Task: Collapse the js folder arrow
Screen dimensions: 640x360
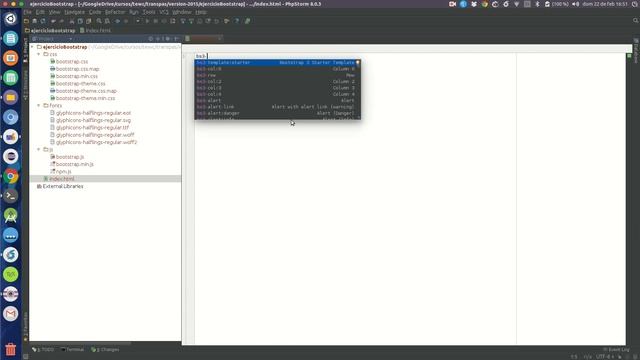Action: (39, 150)
